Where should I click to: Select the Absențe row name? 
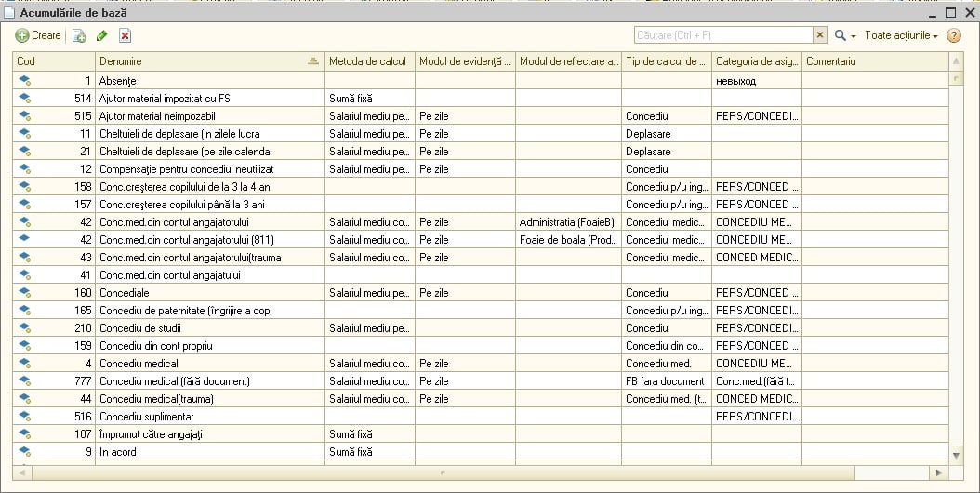[117, 81]
